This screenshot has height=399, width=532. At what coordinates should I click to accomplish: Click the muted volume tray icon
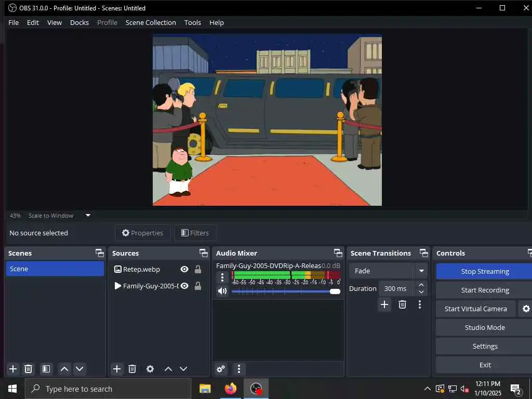click(465, 389)
